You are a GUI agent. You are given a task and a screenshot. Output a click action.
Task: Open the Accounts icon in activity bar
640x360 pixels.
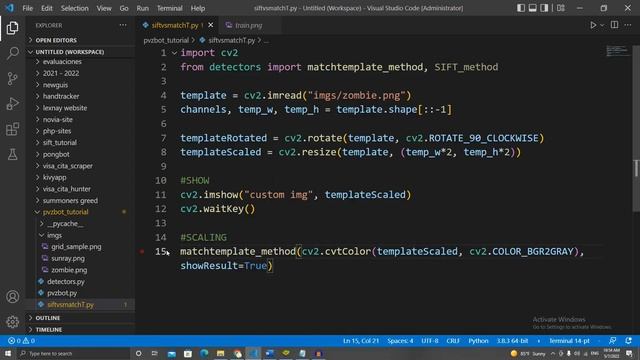pos(13,297)
